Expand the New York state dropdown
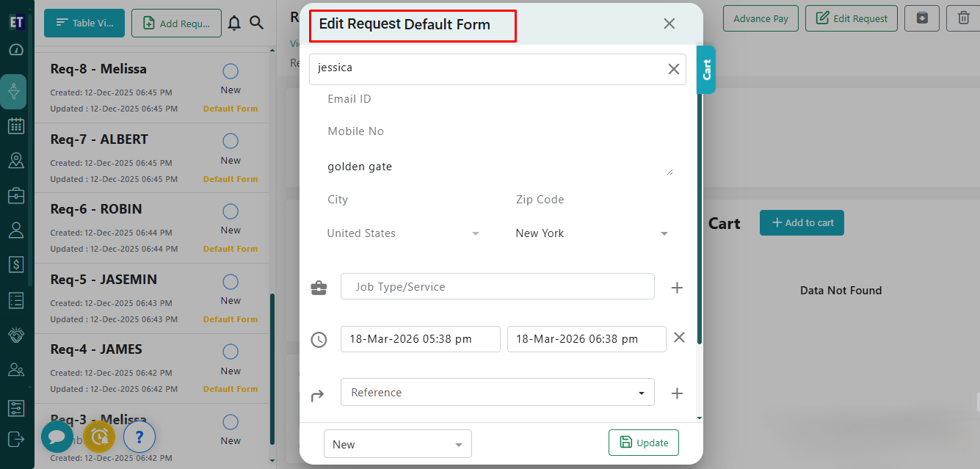This screenshot has width=980, height=469. [x=591, y=233]
